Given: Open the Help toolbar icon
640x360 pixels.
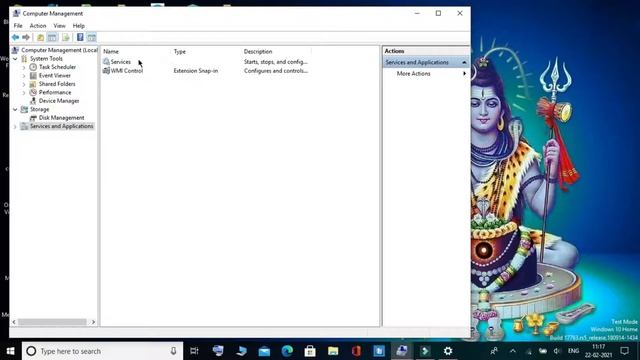Looking at the screenshot, I should tap(80, 38).
